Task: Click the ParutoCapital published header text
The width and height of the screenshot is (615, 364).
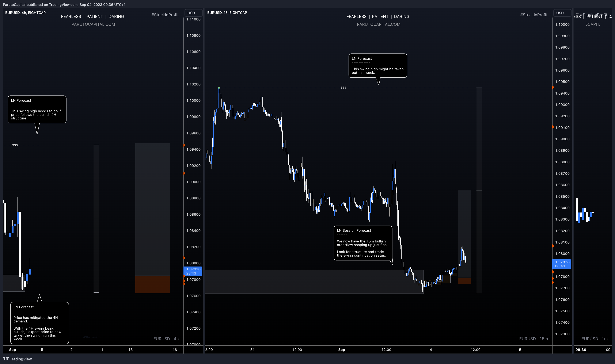Action: (x=64, y=4)
